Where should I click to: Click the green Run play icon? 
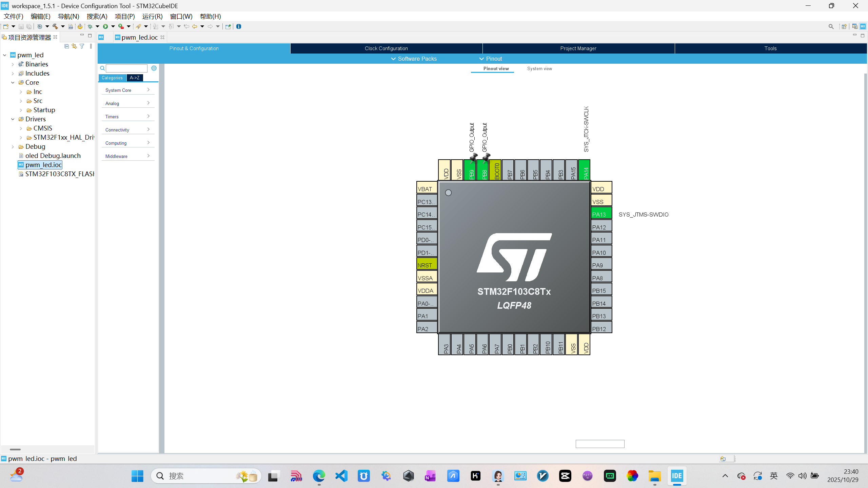(x=105, y=26)
